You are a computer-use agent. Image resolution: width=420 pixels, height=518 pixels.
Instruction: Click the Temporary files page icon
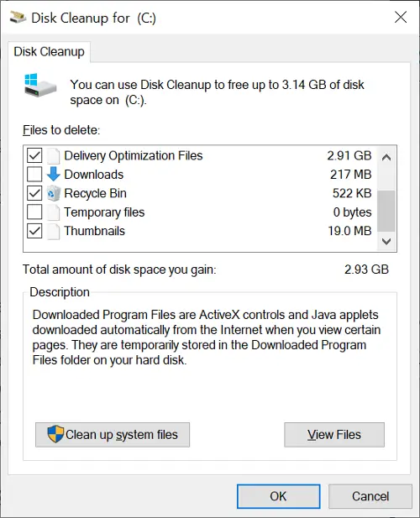click(x=53, y=212)
